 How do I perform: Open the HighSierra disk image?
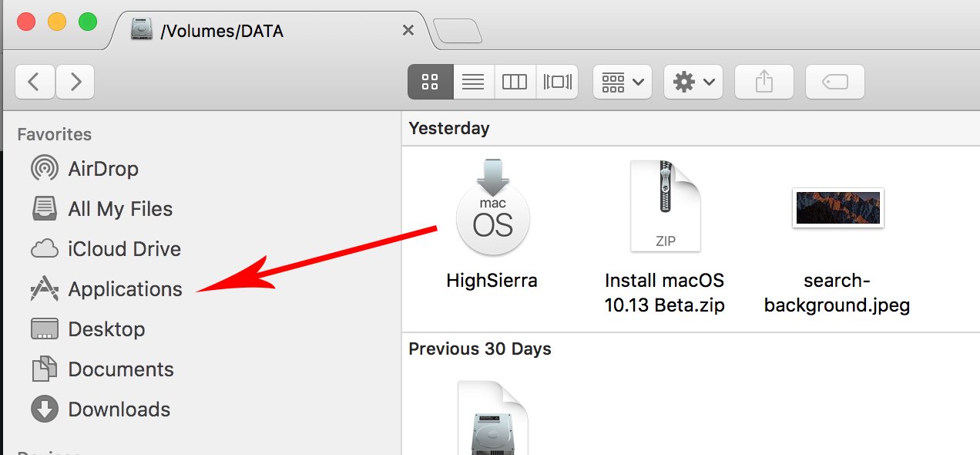point(492,217)
